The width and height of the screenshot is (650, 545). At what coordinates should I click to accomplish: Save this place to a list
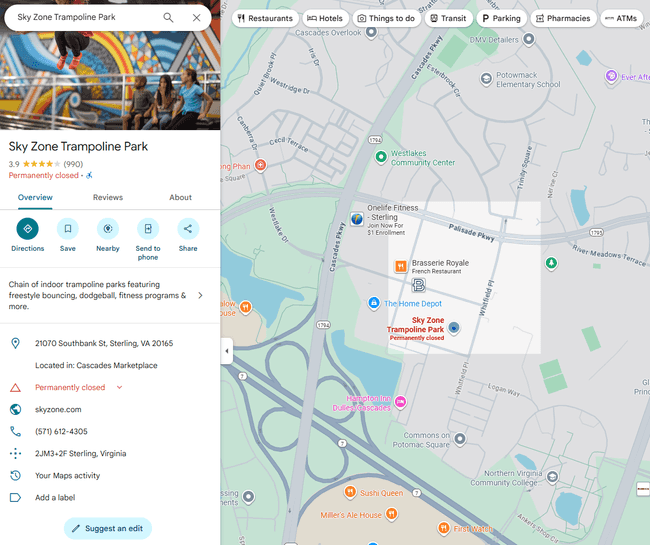68,229
